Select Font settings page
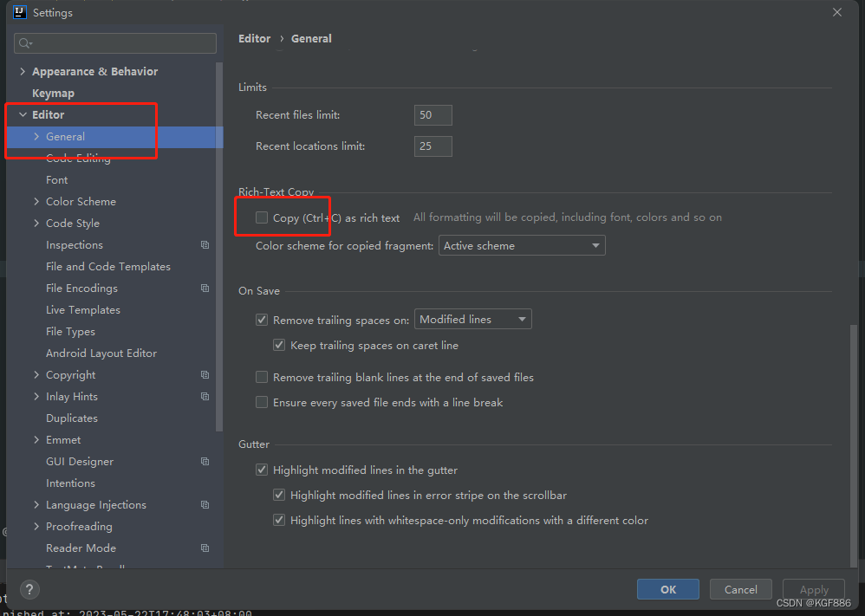The height and width of the screenshot is (616, 865). point(57,180)
